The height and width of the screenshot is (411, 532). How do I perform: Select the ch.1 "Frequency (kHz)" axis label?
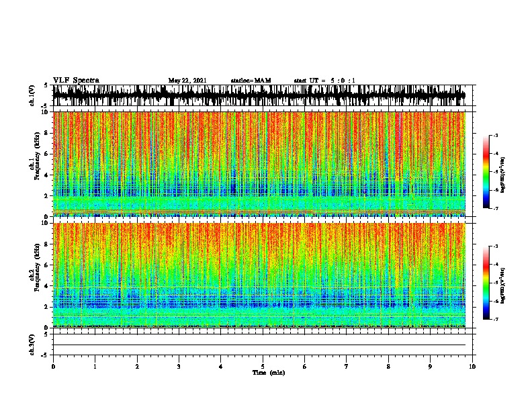pyautogui.click(x=38, y=156)
